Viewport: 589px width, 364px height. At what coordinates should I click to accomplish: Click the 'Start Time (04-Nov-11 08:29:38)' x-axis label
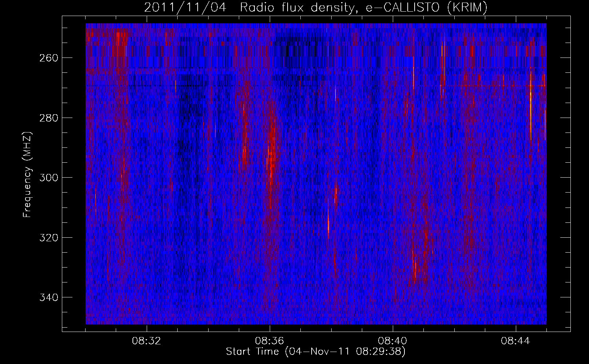[316, 352]
